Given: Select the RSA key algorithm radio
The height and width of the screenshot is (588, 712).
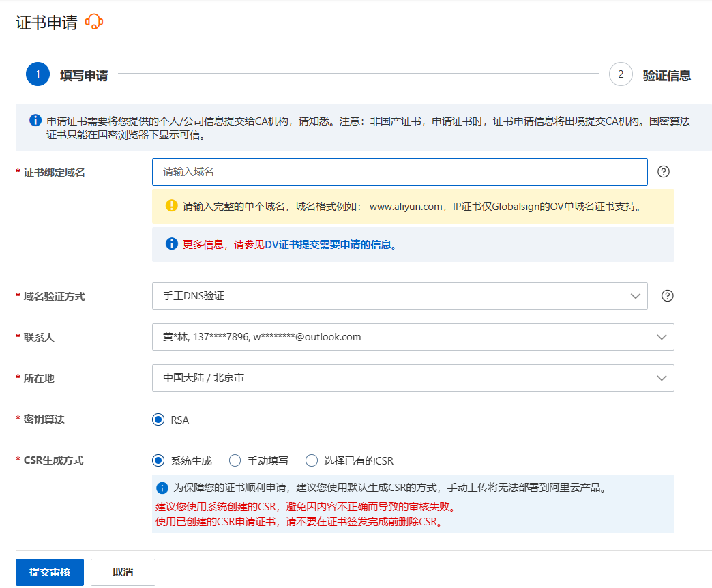Looking at the screenshot, I should pyautogui.click(x=158, y=420).
